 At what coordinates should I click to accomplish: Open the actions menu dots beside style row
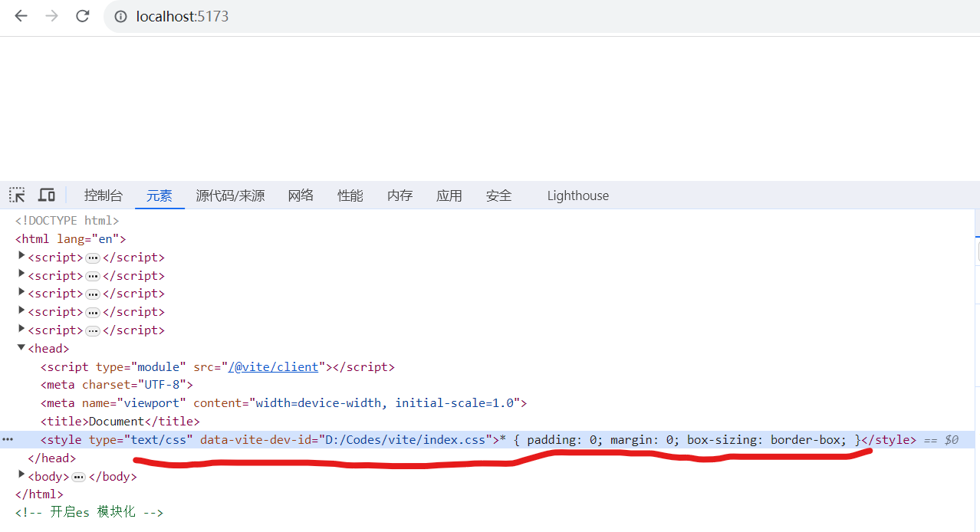point(8,440)
